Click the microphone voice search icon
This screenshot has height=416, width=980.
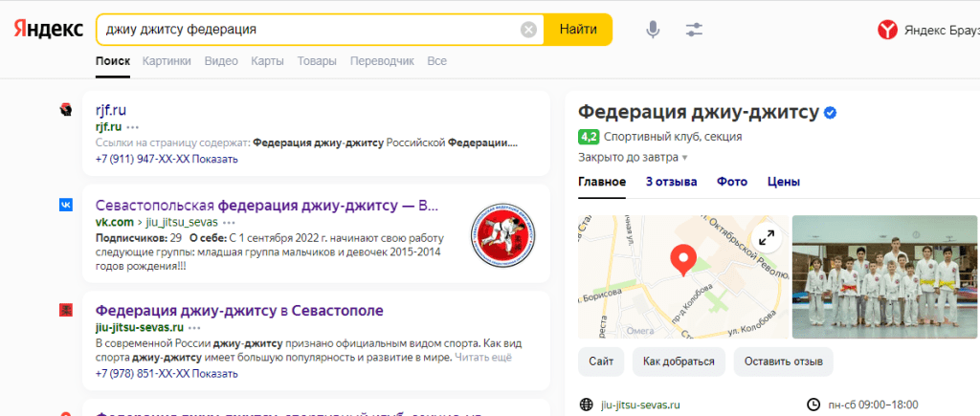click(653, 30)
